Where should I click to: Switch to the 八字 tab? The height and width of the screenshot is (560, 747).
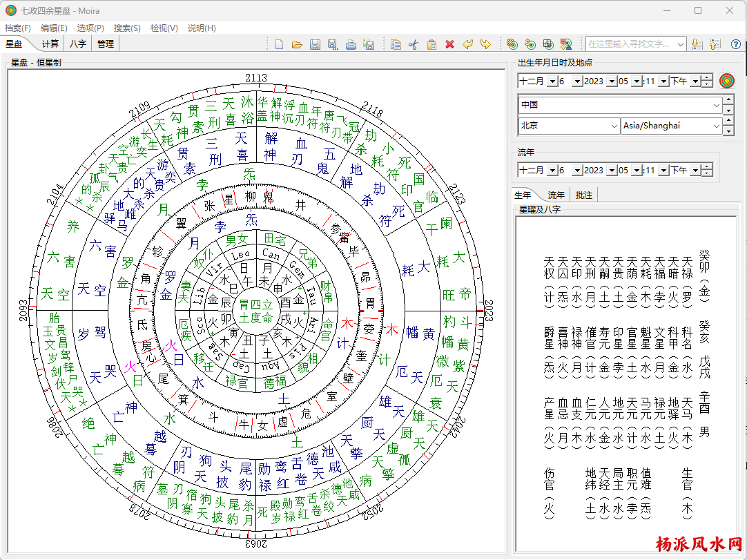point(78,44)
